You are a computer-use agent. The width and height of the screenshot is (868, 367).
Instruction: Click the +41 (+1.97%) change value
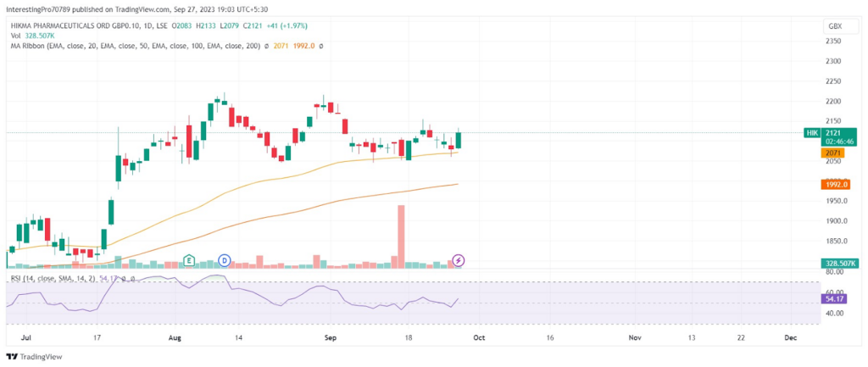coord(287,26)
